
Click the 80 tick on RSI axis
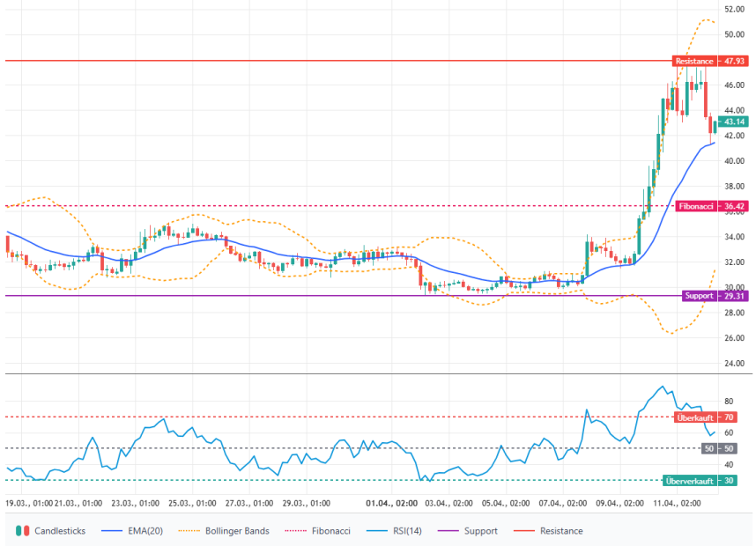click(729, 401)
